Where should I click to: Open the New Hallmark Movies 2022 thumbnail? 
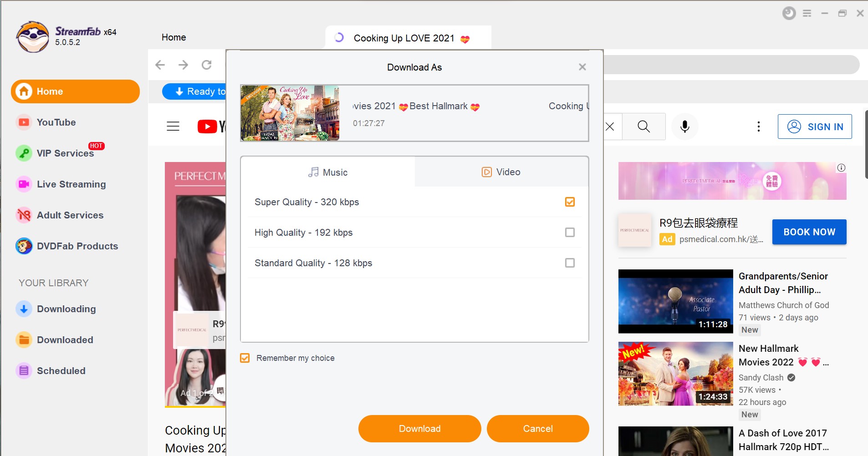675,374
